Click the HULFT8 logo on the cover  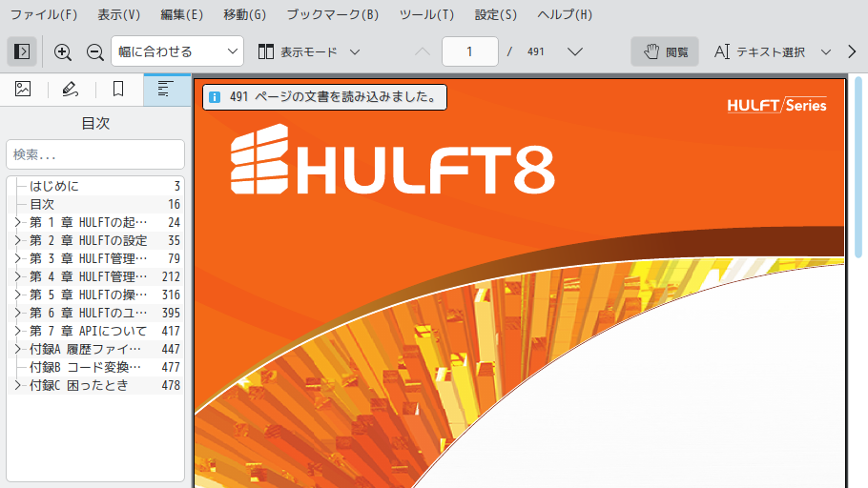(x=392, y=159)
